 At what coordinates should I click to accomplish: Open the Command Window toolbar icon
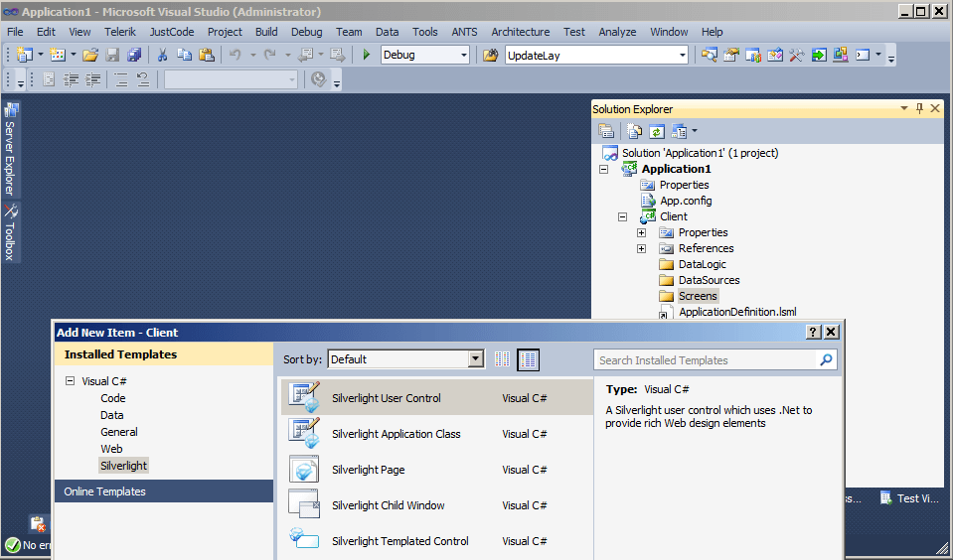click(863, 55)
